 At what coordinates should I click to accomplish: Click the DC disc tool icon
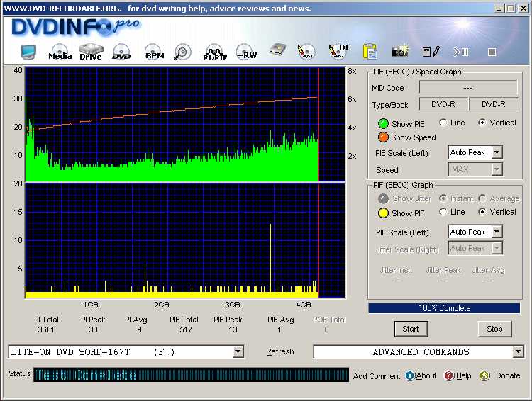(339, 51)
